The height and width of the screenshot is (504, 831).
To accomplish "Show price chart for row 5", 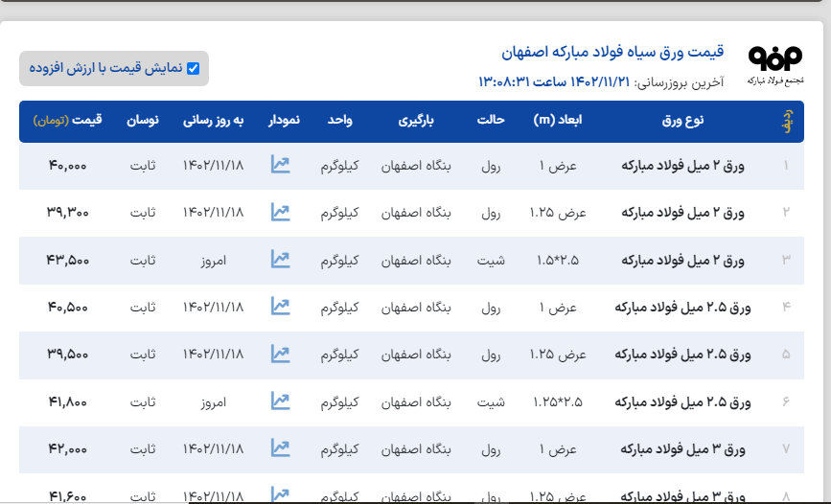I will point(280,354).
